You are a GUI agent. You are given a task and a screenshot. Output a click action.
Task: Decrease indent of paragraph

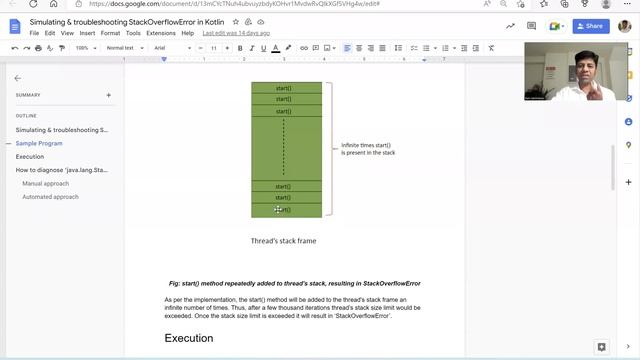[464, 48]
